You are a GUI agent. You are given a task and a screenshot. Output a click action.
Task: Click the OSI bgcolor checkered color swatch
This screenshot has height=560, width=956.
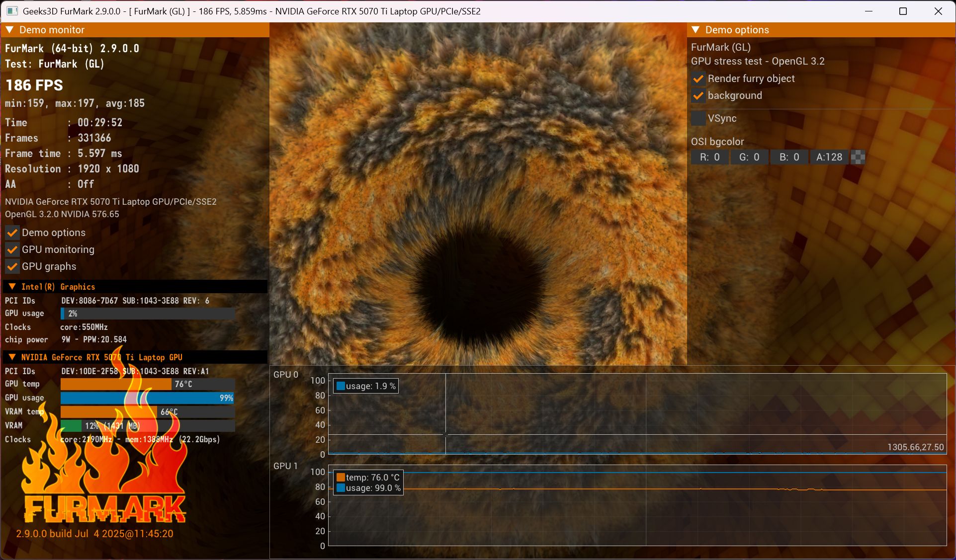tap(858, 158)
